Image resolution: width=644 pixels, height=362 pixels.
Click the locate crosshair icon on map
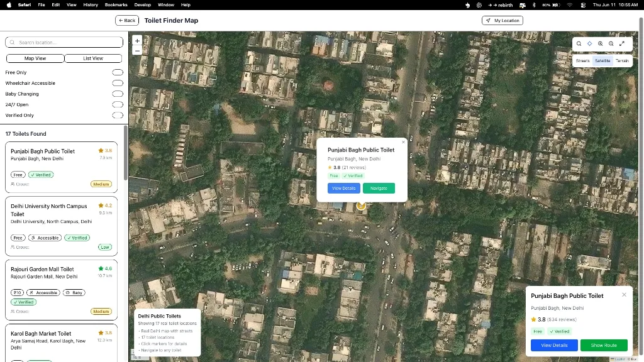tap(589, 43)
